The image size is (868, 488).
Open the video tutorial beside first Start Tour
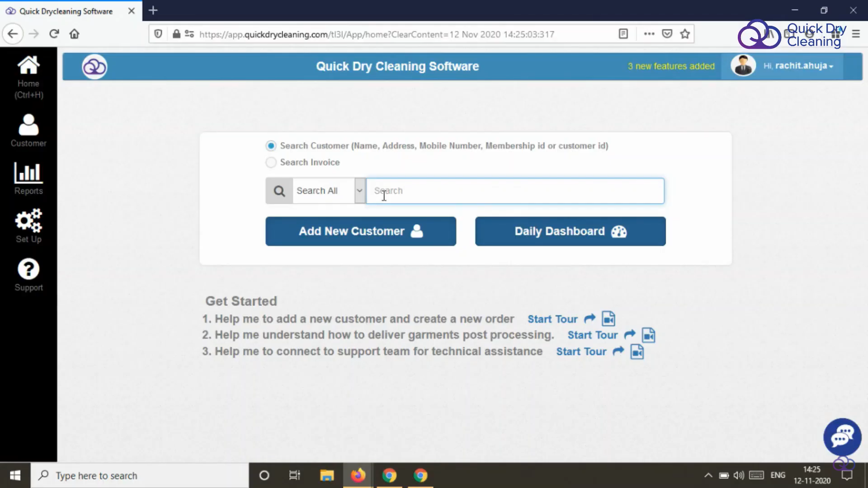tap(608, 319)
